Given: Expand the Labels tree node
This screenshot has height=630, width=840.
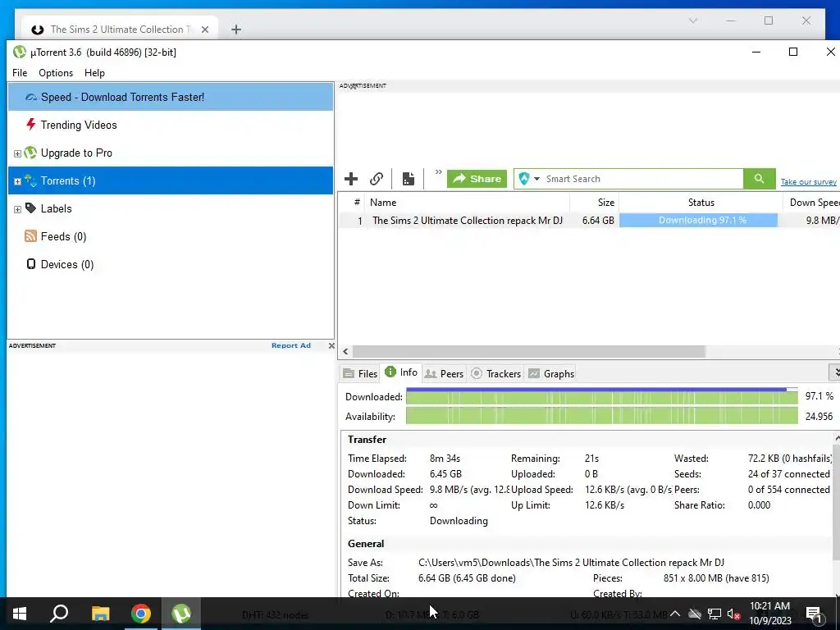Looking at the screenshot, I should (17, 209).
